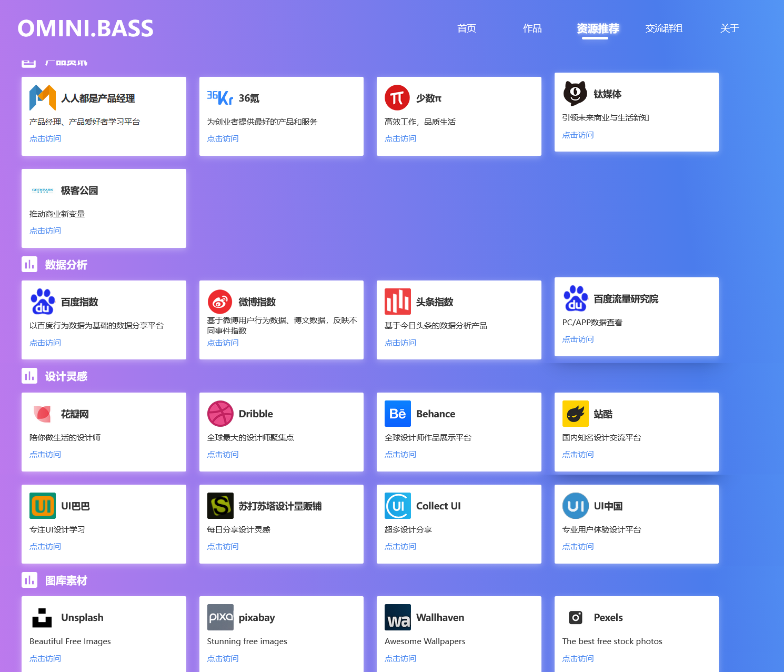Image resolution: width=784 pixels, height=672 pixels.
Task: Click the 百度流量研究院 Baidu icon
Action: click(x=575, y=298)
